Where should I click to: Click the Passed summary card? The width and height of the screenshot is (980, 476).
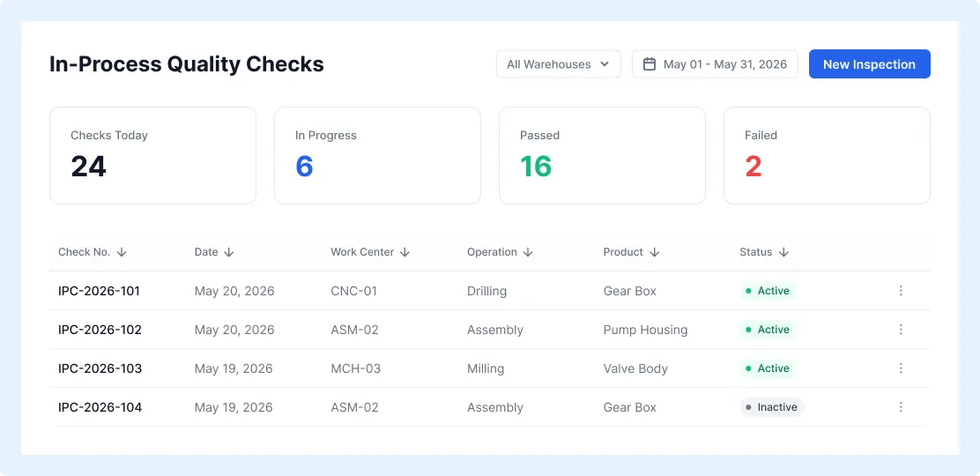tap(602, 155)
